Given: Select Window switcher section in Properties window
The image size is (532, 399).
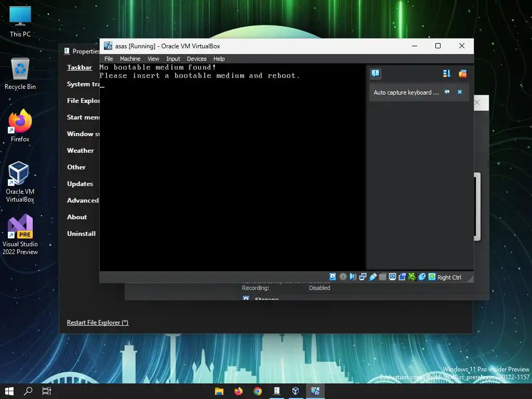Looking at the screenshot, I should click(x=83, y=134).
